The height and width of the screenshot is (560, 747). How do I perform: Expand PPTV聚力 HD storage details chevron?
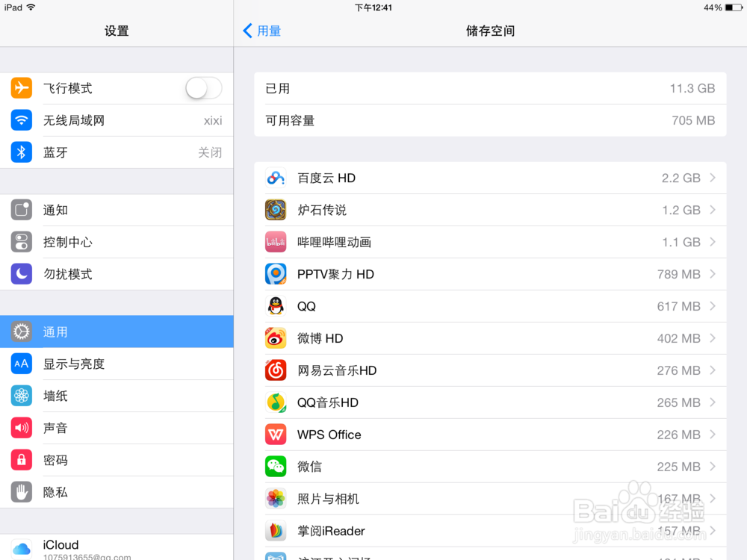point(713,274)
